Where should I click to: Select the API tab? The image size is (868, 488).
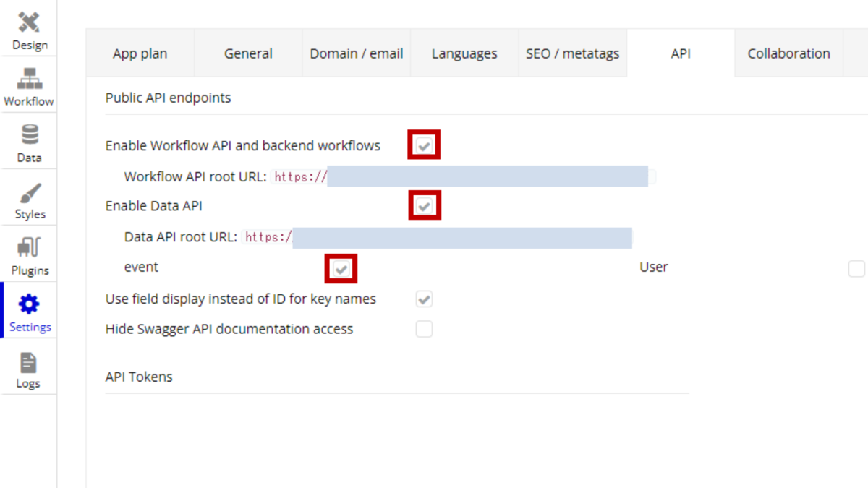pyautogui.click(x=681, y=53)
